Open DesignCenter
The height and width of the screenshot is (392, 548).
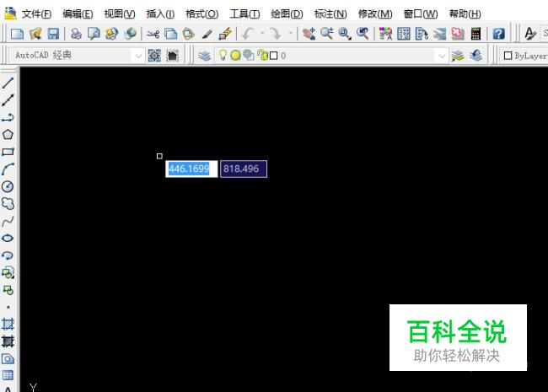tap(404, 34)
